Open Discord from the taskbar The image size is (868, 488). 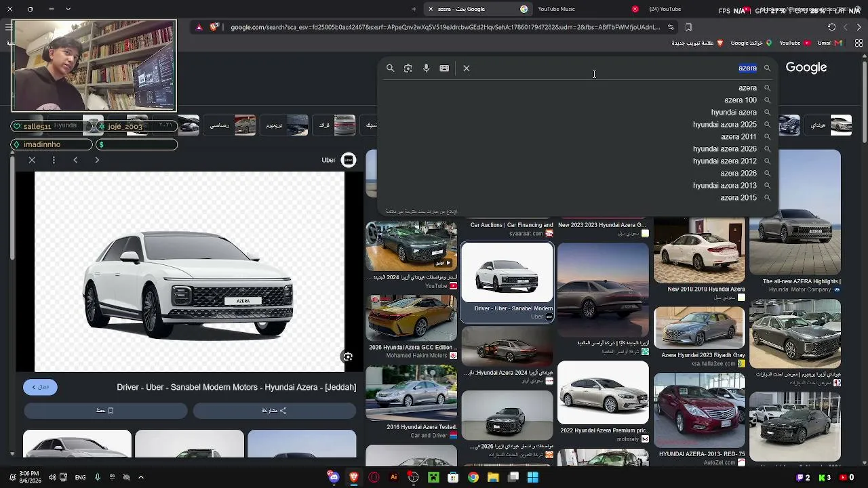tap(333, 477)
